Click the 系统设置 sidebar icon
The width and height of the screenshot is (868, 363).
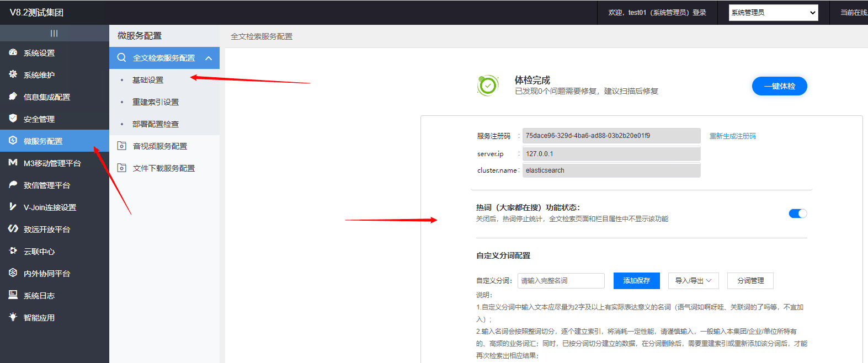pyautogui.click(x=13, y=52)
